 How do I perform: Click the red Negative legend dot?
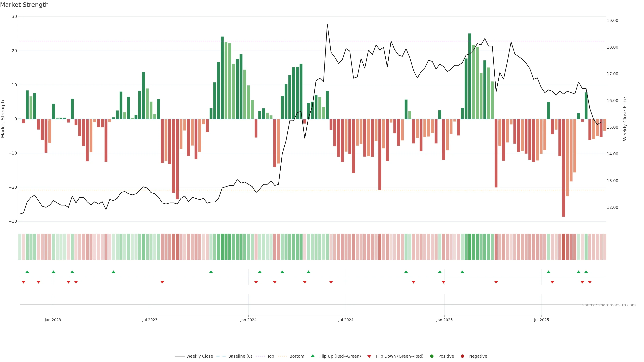[462, 356]
